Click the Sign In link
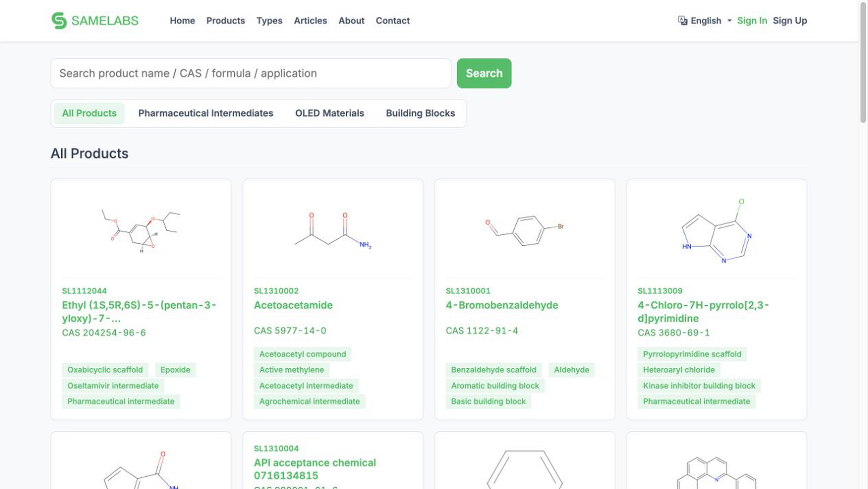868x489 pixels. 752,21
